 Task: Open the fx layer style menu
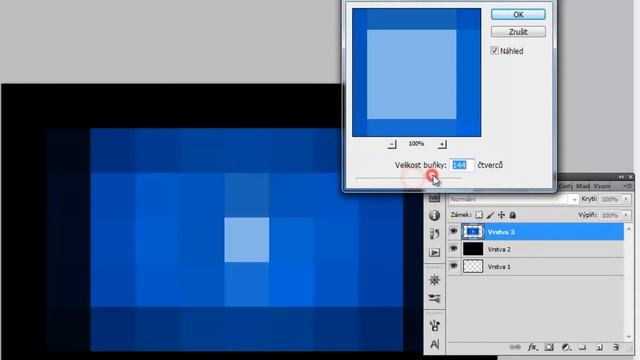tap(532, 347)
